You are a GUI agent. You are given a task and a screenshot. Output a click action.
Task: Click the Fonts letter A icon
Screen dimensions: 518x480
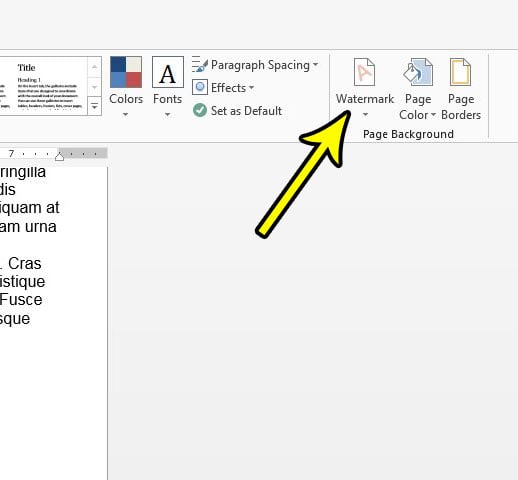[168, 72]
